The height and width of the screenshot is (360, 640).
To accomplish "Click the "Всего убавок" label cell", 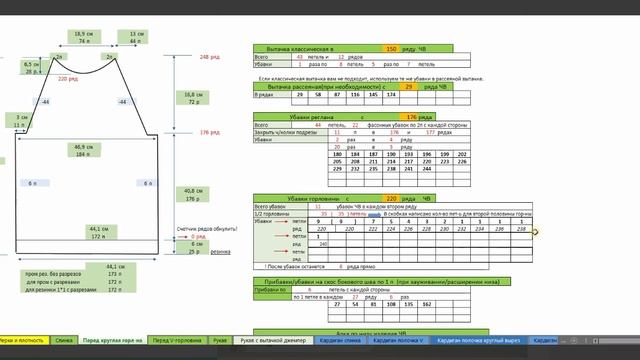I will (280, 207).
